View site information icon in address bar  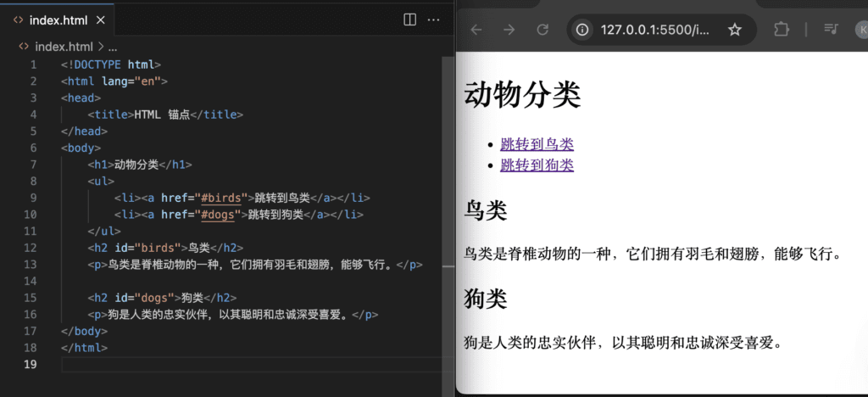pyautogui.click(x=581, y=30)
